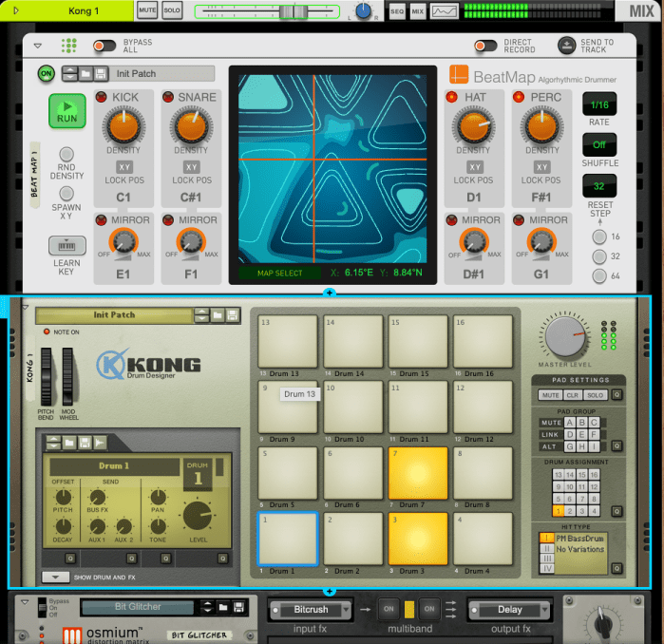Click the Send To Track download icon
Screen dimensions: 664x644
566,46
